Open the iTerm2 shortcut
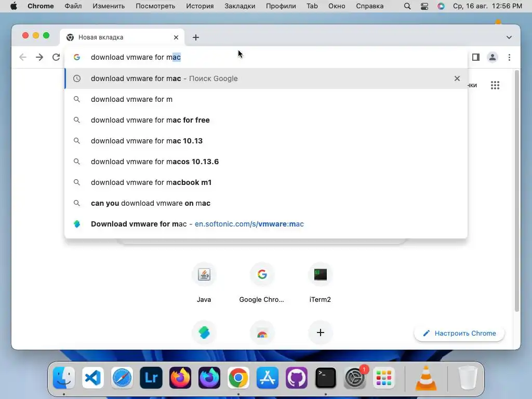The height and width of the screenshot is (399, 532). point(320,282)
